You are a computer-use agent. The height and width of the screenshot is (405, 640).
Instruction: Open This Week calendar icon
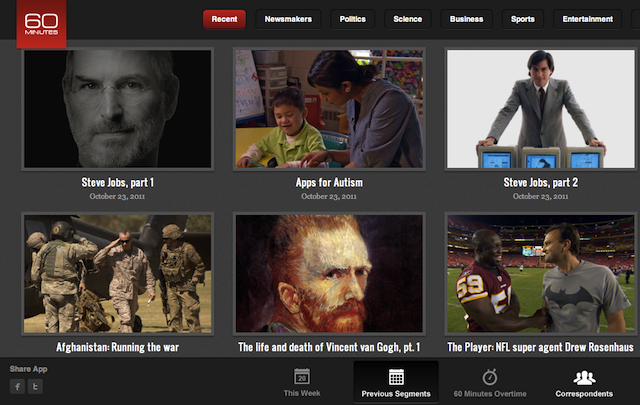[x=302, y=376]
